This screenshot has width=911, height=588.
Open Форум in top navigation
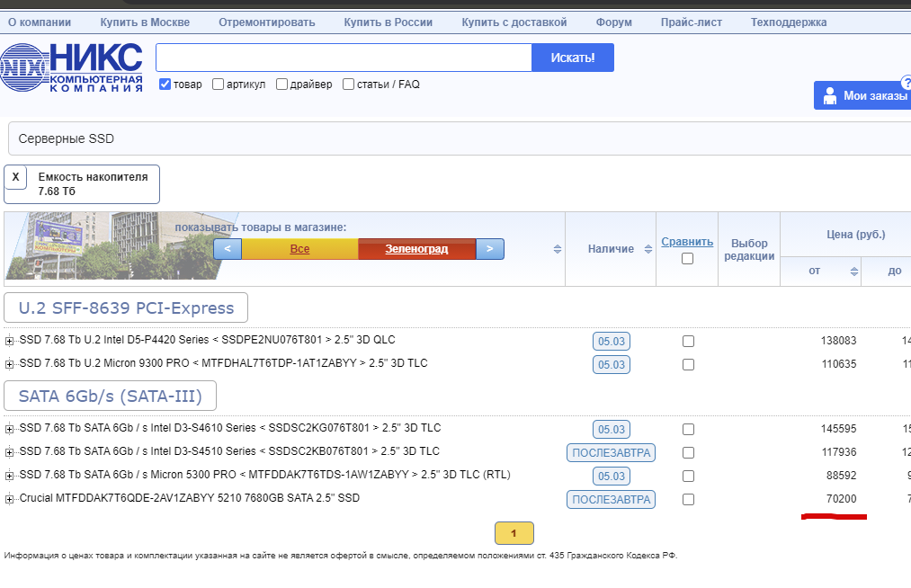coord(613,22)
